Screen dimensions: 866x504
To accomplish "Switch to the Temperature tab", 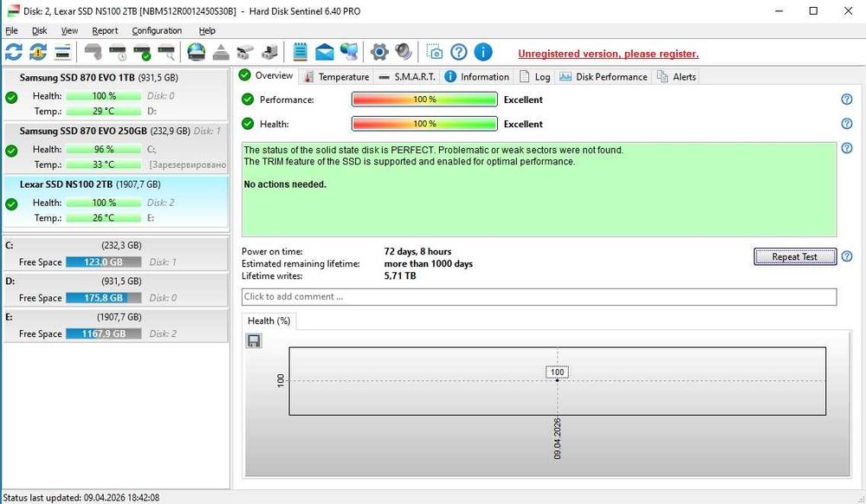I will [x=336, y=77].
